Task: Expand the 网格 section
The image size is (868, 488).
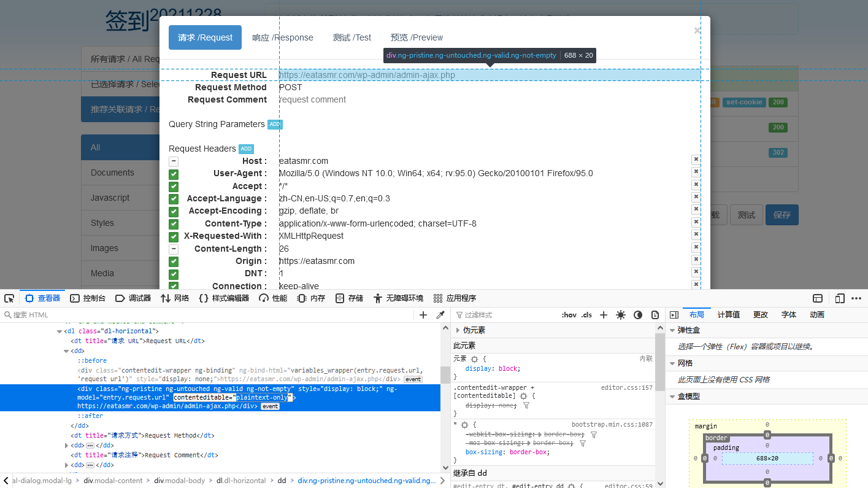Action: pos(673,363)
